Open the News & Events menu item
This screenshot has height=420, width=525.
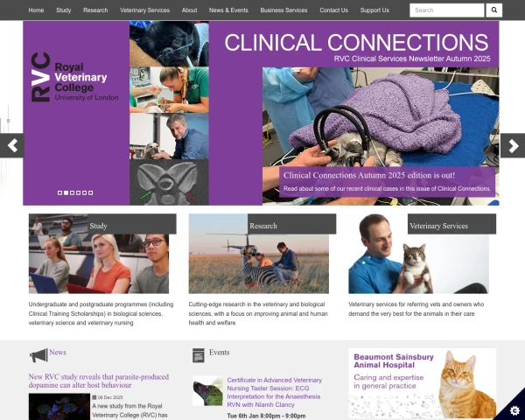click(228, 10)
